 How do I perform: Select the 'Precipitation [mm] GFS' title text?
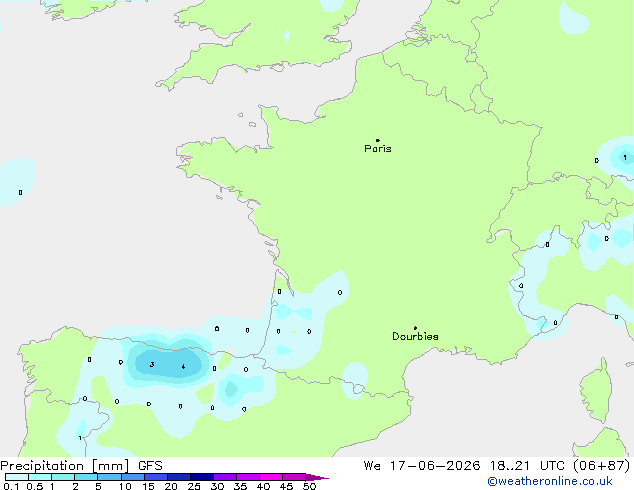point(81,466)
